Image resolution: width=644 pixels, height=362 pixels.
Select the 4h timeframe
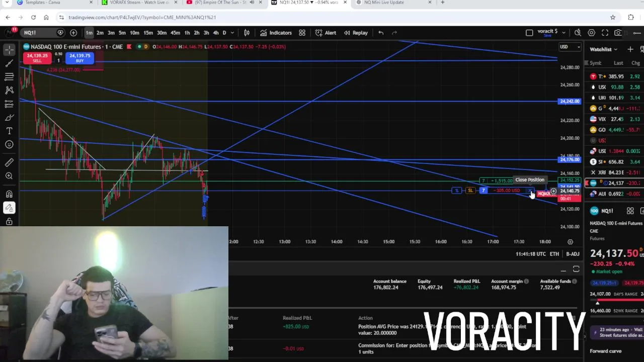pyautogui.click(x=215, y=33)
